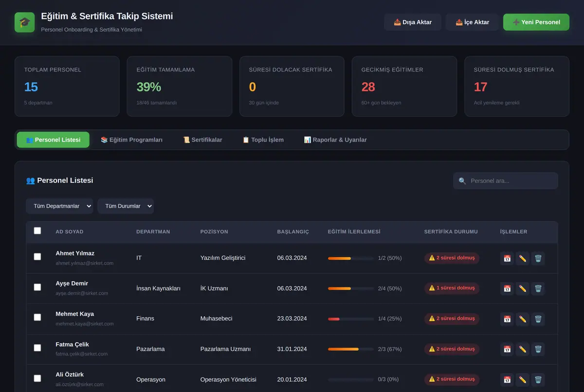Open calendar for Ali Öztürk row
The height and width of the screenshot is (392, 584).
point(507,380)
